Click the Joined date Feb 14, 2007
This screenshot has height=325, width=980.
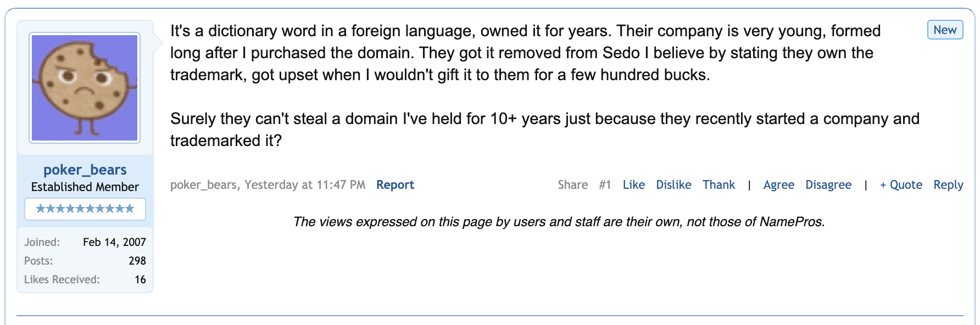(x=114, y=242)
